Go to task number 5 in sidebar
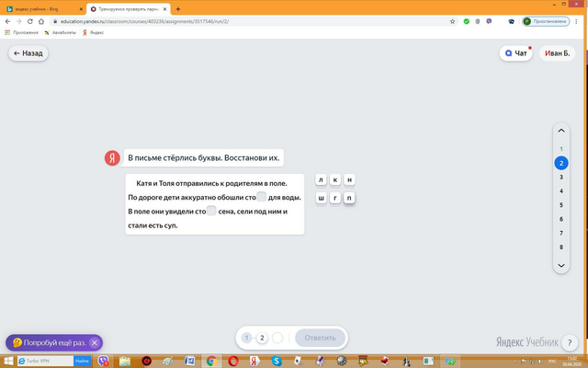The width and height of the screenshot is (588, 368). point(561,205)
